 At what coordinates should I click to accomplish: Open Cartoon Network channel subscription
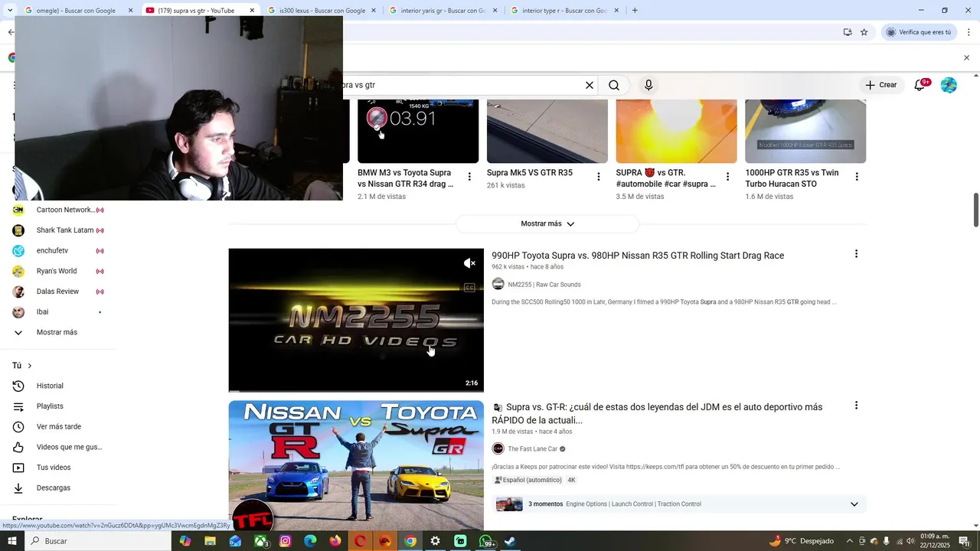(58, 210)
